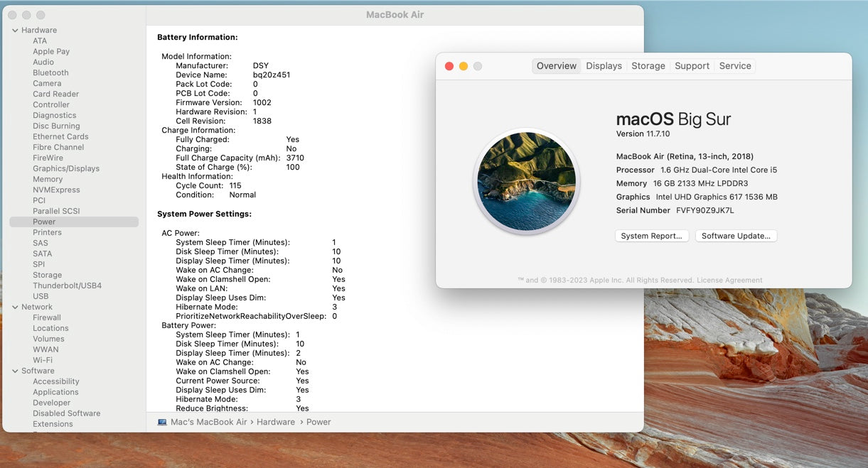Viewport: 868px width, 468px height.
Task: Select Graphics/Displays in the sidebar
Action: point(66,169)
